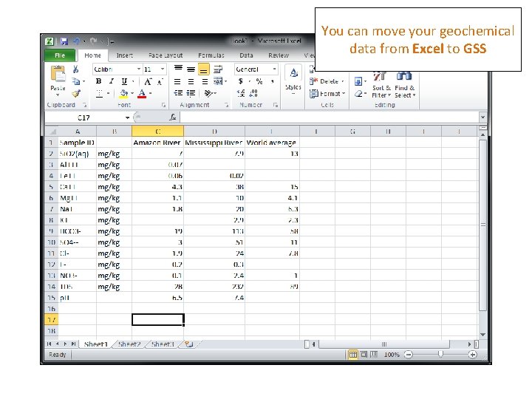Viewport: 532px width, 399px height.
Task: Click the Clear eraser icon in Editing
Action: click(x=358, y=94)
